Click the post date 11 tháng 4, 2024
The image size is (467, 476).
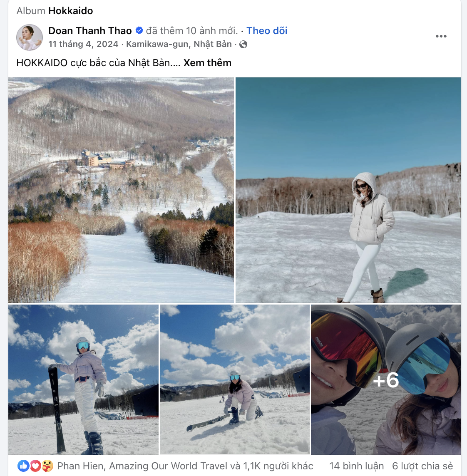[x=83, y=44]
